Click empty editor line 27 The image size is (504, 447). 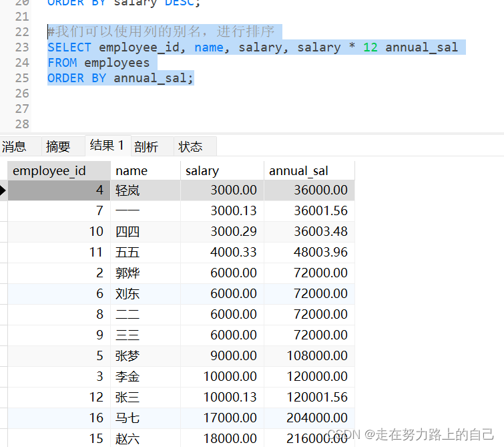(x=267, y=109)
